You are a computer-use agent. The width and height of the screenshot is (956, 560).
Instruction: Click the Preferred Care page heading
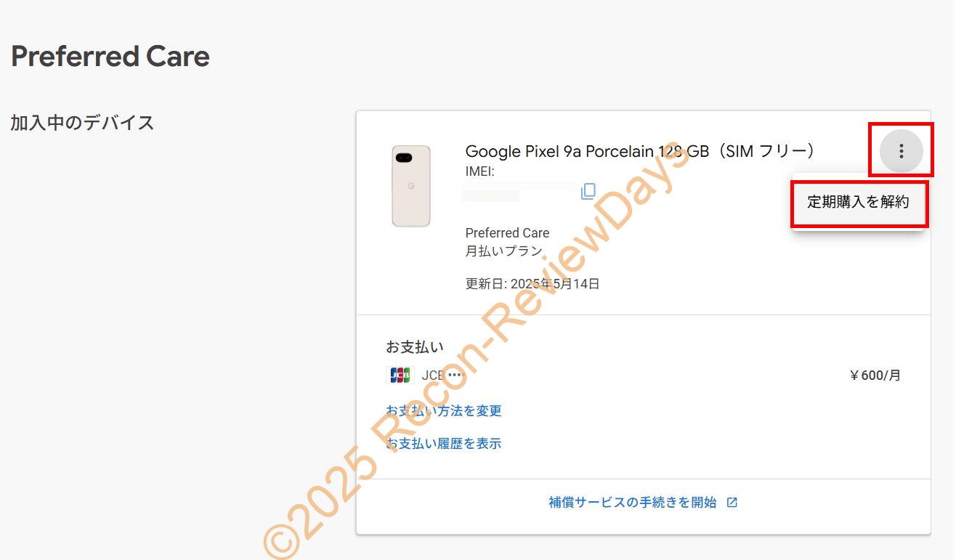point(110,57)
